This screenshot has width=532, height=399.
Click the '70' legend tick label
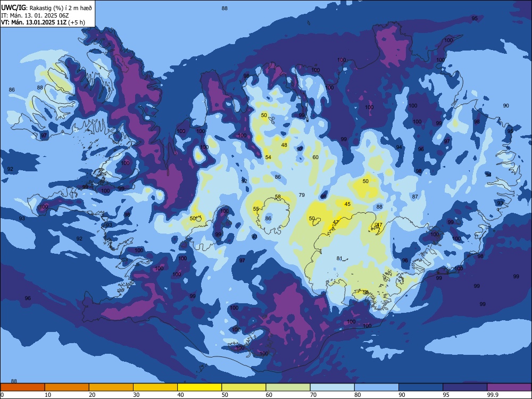[313, 395]
